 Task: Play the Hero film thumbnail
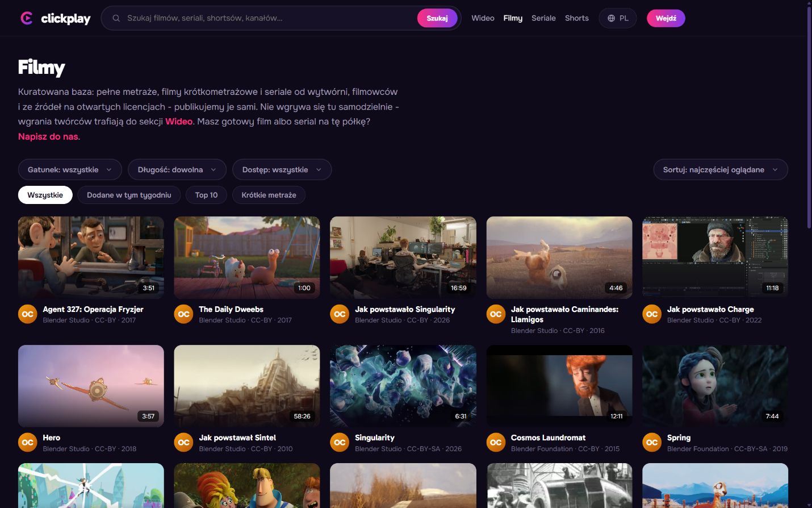(x=91, y=386)
